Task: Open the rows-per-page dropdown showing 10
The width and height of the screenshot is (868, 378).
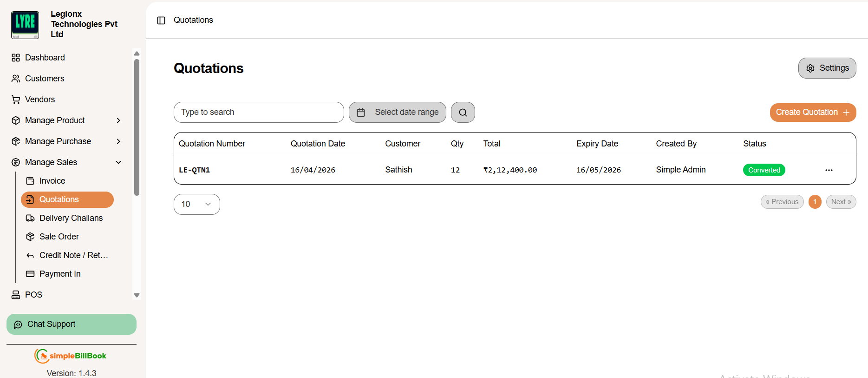Action: pyautogui.click(x=197, y=204)
